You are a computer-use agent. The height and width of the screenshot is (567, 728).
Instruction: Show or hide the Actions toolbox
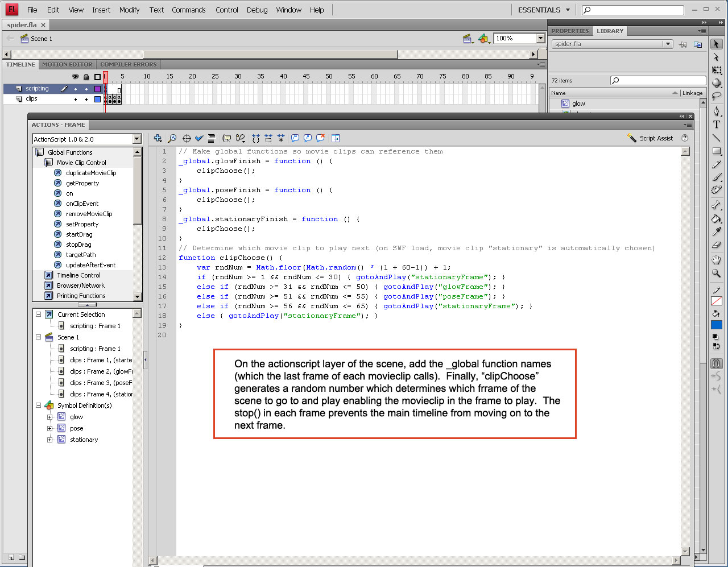[x=336, y=138]
